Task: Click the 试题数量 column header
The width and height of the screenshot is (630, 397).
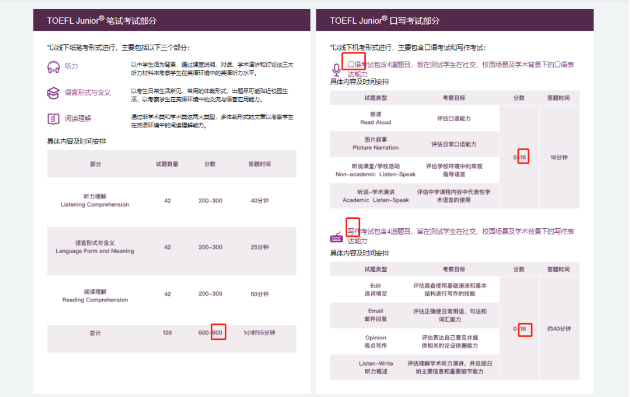Action: click(167, 164)
